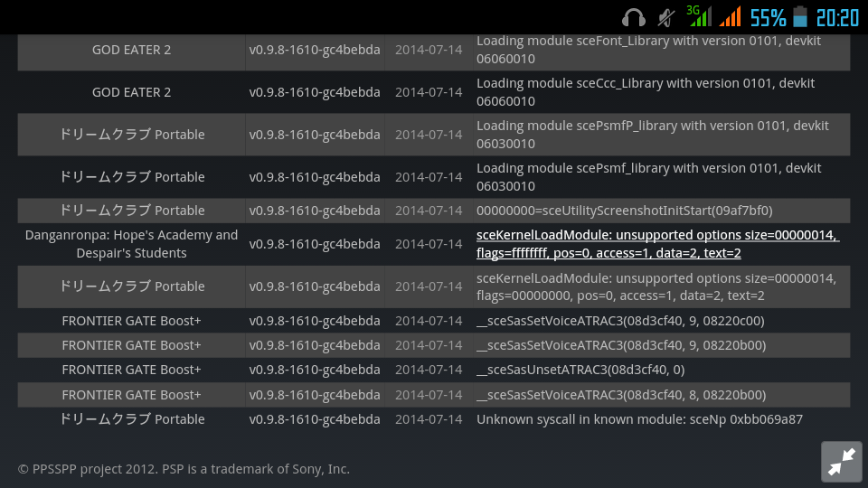Tap the orange signal strength icon

coord(730,16)
